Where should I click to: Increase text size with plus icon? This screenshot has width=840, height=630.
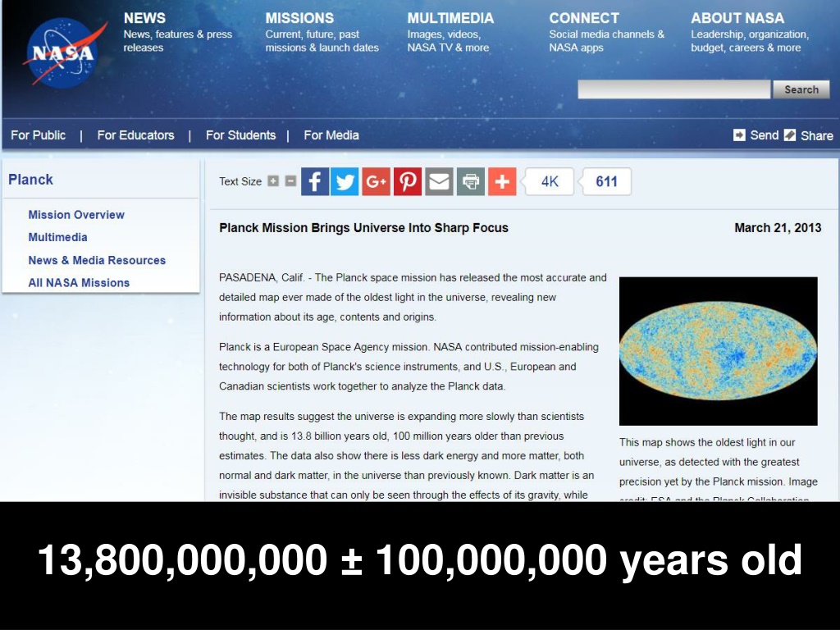tap(273, 181)
